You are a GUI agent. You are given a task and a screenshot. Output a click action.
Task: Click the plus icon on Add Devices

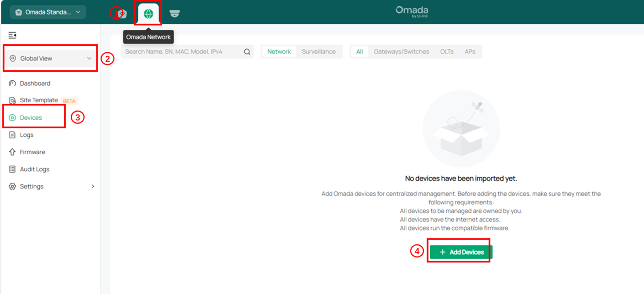pyautogui.click(x=442, y=252)
